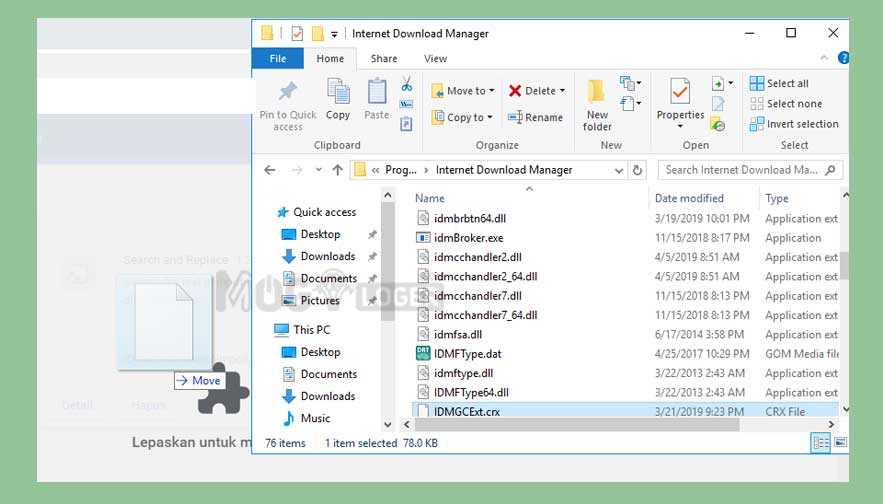Click the IDMFType.dat file icon
The height and width of the screenshot is (504, 883).
click(423, 353)
